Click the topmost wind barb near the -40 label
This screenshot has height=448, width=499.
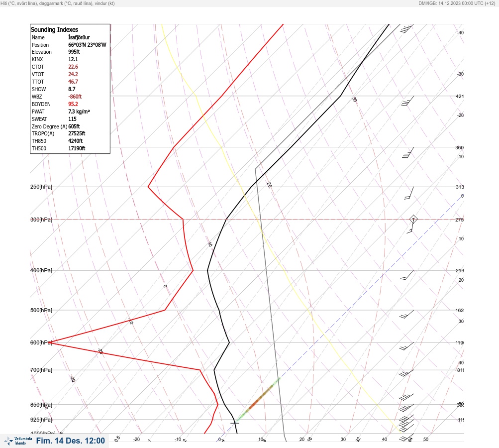click(406, 29)
